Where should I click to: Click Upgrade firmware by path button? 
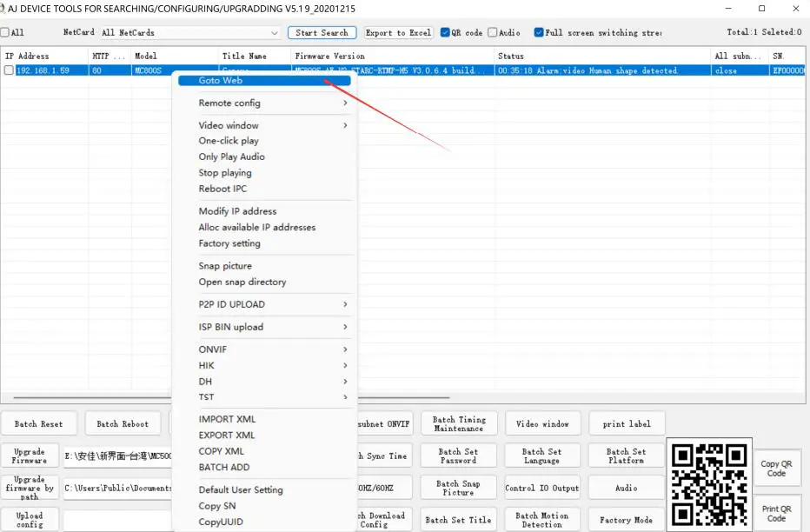pyautogui.click(x=30, y=488)
